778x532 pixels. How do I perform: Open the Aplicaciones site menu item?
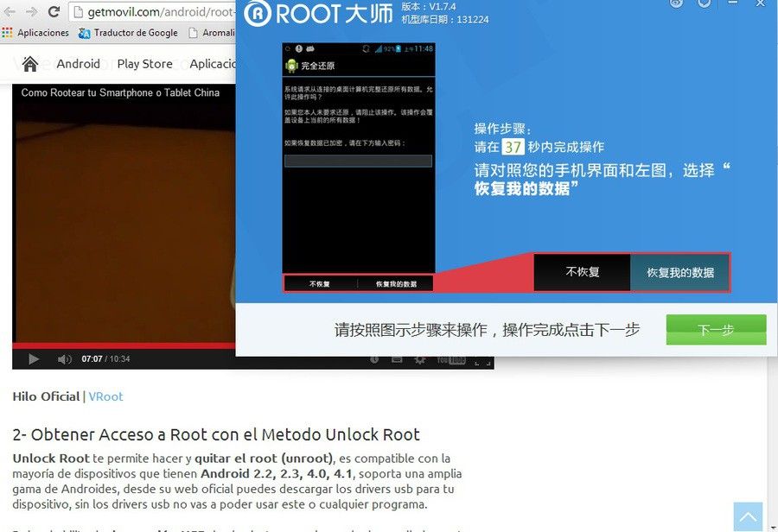pyautogui.click(x=213, y=64)
